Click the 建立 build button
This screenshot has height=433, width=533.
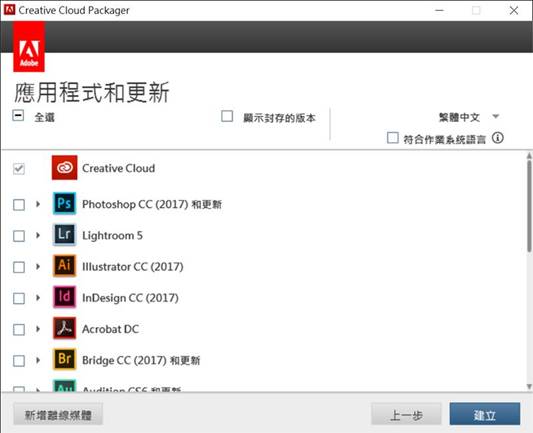tap(485, 414)
